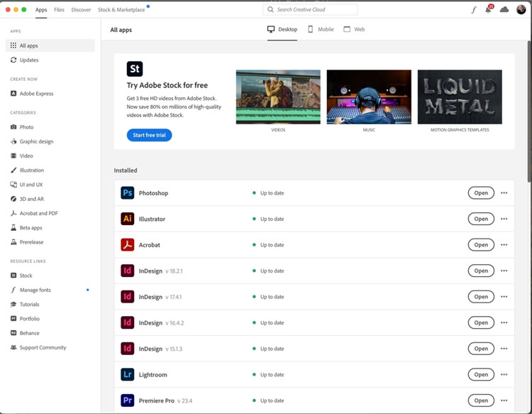Click the Music stock thumbnail

pos(369,97)
